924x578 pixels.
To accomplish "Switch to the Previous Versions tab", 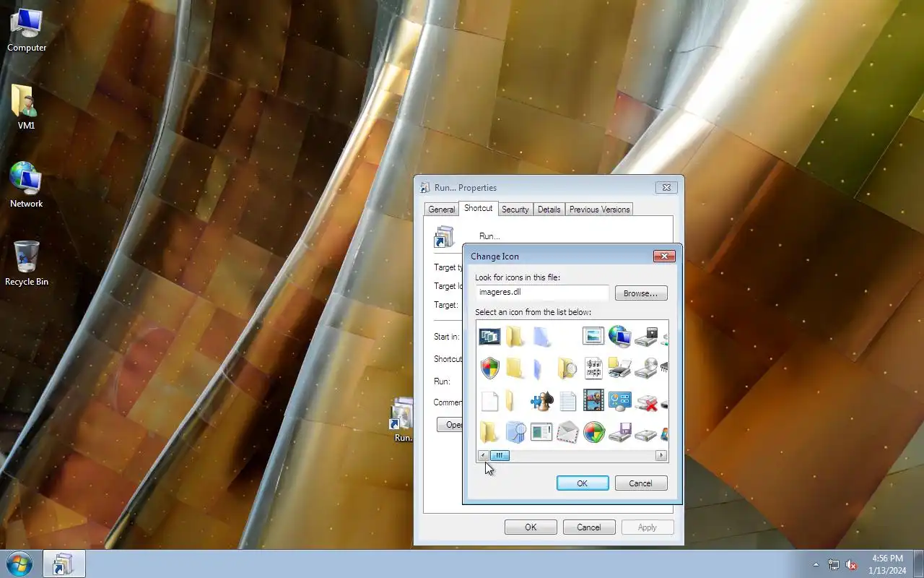I will pyautogui.click(x=599, y=210).
